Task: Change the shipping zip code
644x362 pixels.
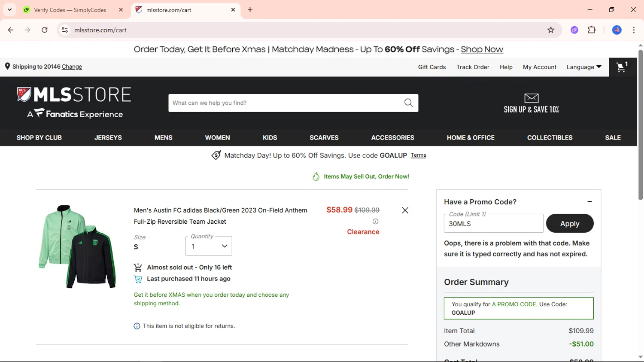Action: pyautogui.click(x=72, y=67)
